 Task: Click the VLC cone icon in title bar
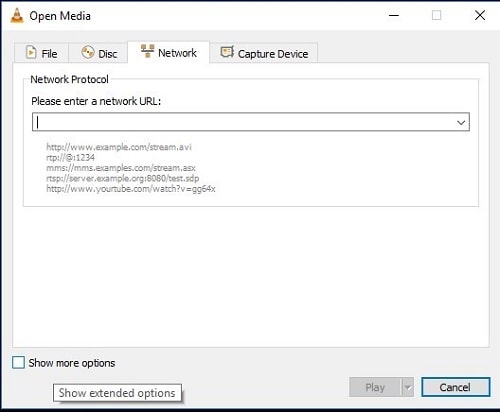pos(17,15)
